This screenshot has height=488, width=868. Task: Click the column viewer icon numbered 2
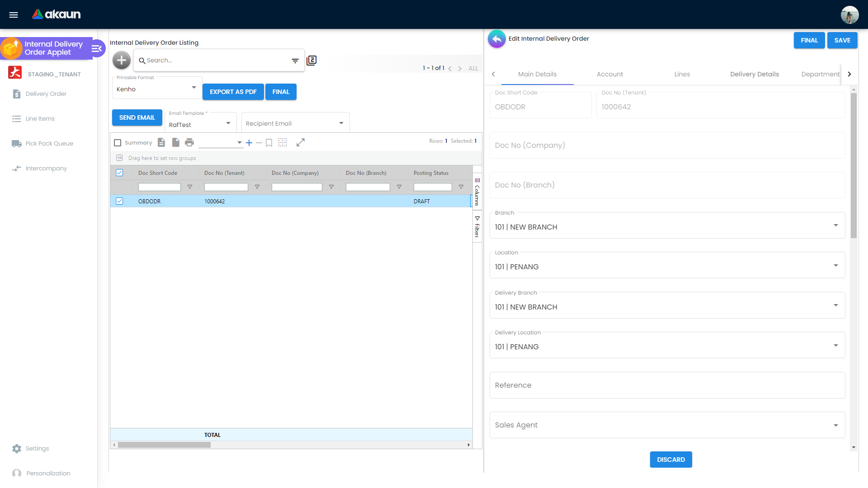tap(311, 60)
